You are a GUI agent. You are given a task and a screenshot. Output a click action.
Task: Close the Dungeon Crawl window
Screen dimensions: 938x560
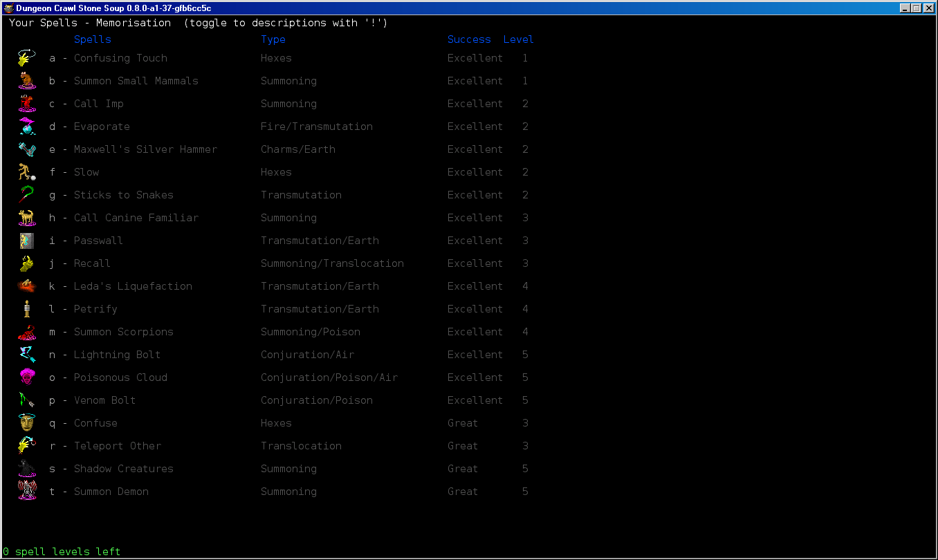929,8
